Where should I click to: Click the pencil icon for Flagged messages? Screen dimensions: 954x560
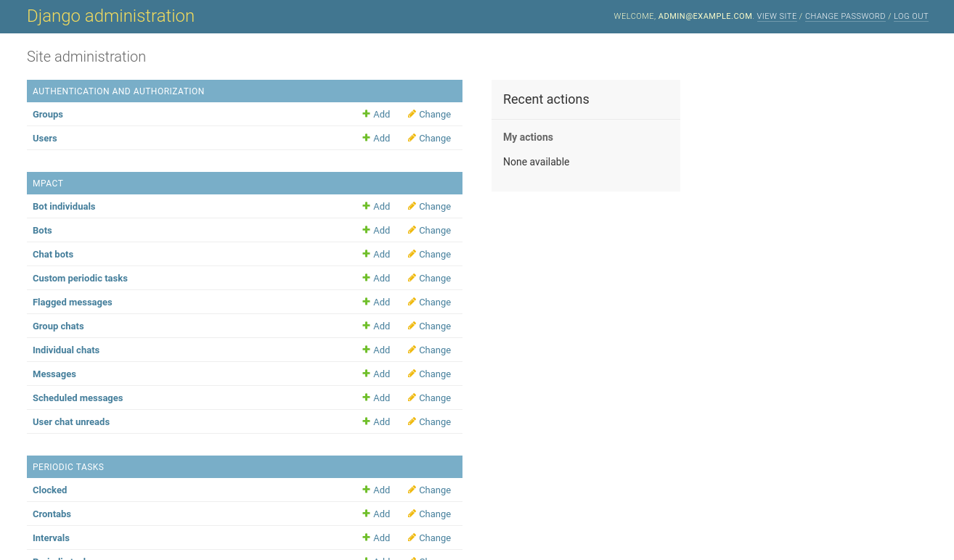pos(412,302)
